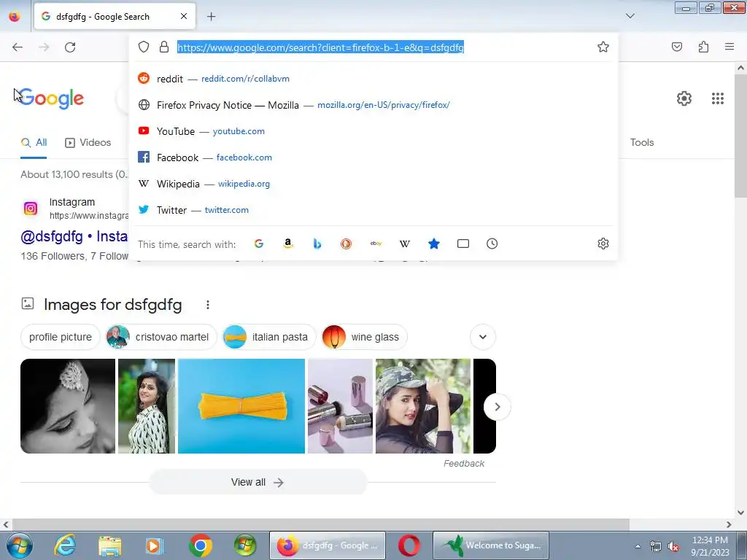Open a new tab with plus button
This screenshot has width=747, height=560.
(x=211, y=17)
